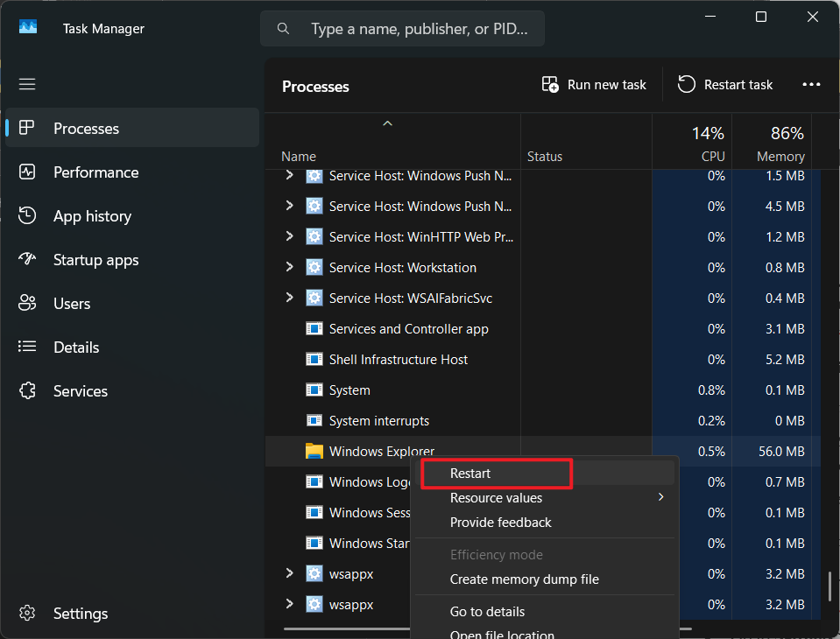This screenshot has width=840, height=639.
Task: Open the Users section
Action: (71, 303)
